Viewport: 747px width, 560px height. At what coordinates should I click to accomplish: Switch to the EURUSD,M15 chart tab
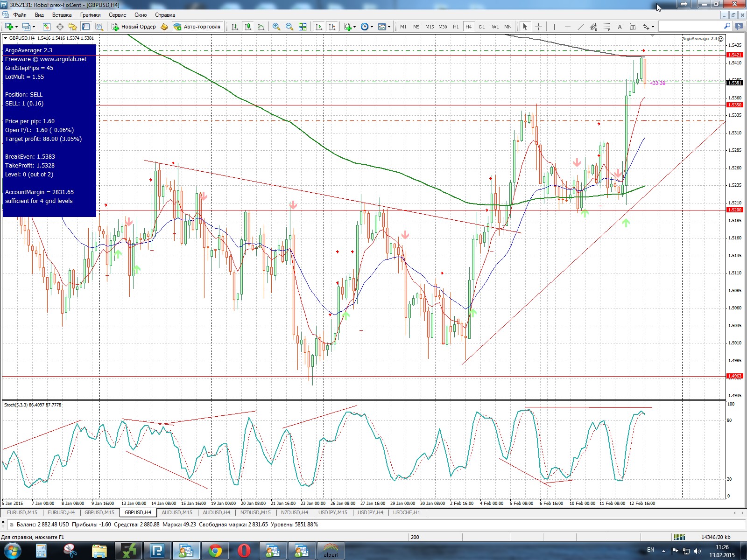tap(22, 512)
